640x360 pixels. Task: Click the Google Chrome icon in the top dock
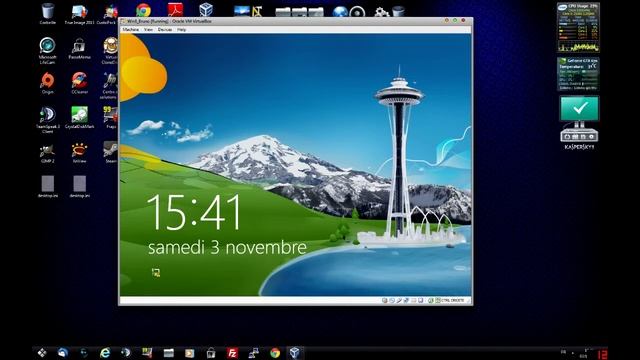tap(143, 10)
